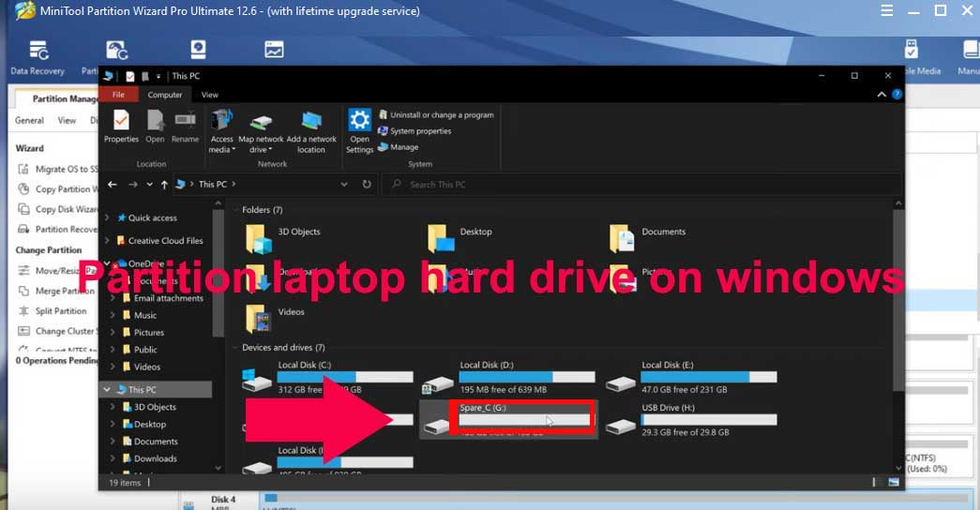Open the File tab in Explorer

point(118,95)
